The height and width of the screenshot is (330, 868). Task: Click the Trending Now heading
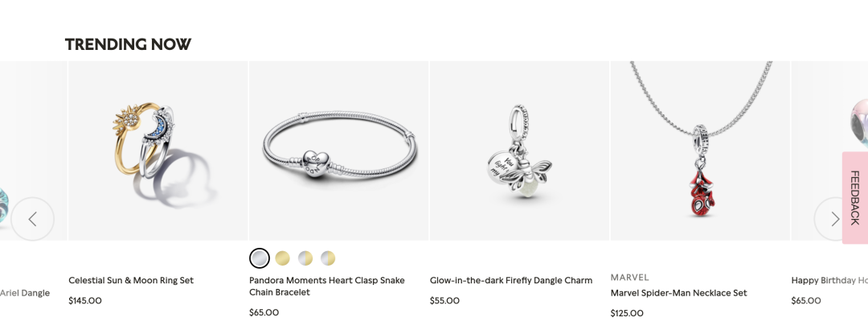128,44
